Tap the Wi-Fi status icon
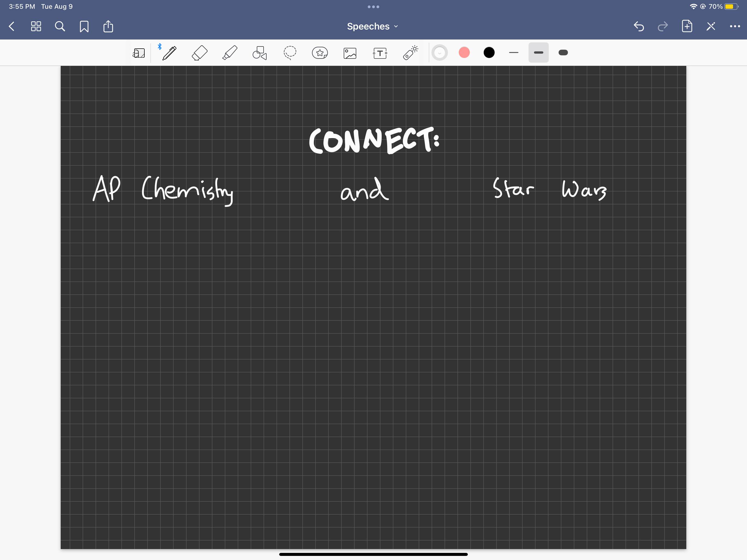The height and width of the screenshot is (560, 747). (693, 6)
